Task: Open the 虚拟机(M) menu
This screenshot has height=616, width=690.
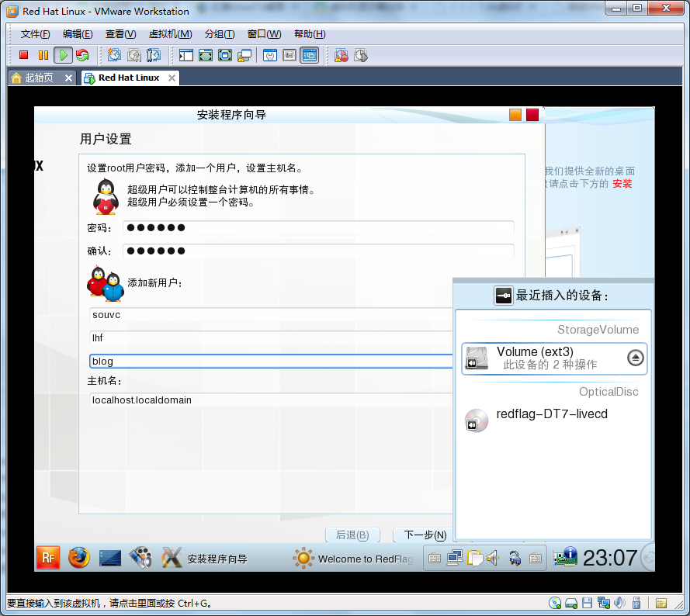Action: pyautogui.click(x=170, y=34)
